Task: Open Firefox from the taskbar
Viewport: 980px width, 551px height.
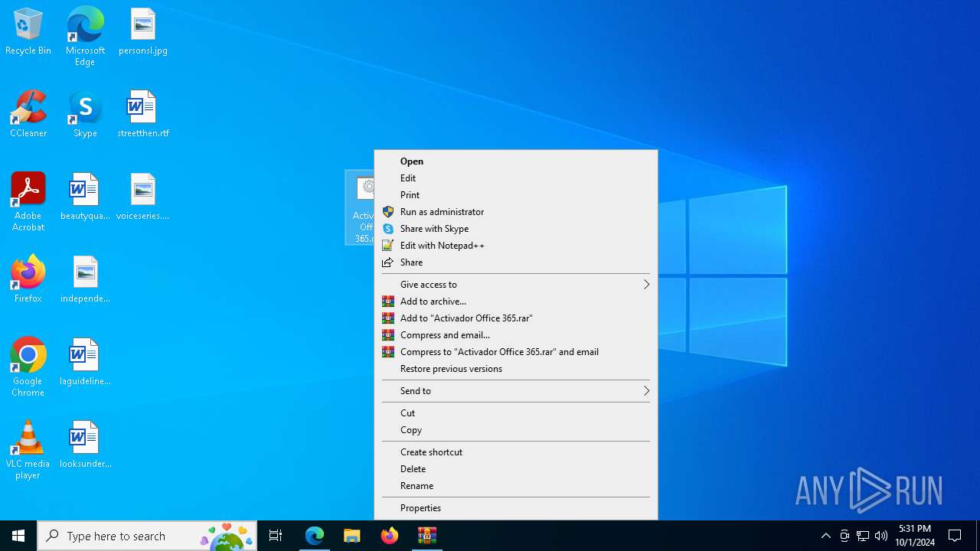Action: click(x=390, y=536)
